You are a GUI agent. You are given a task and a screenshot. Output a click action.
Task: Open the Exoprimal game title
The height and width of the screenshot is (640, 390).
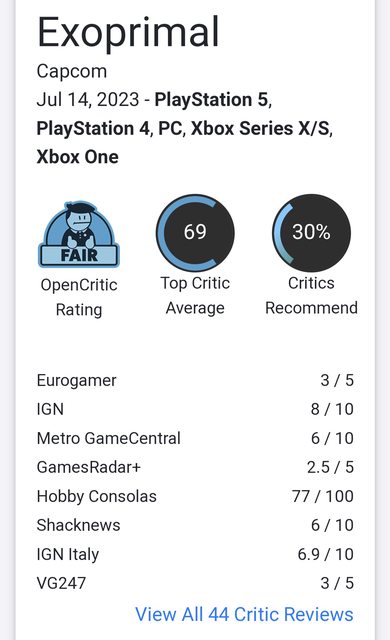pyautogui.click(x=128, y=32)
